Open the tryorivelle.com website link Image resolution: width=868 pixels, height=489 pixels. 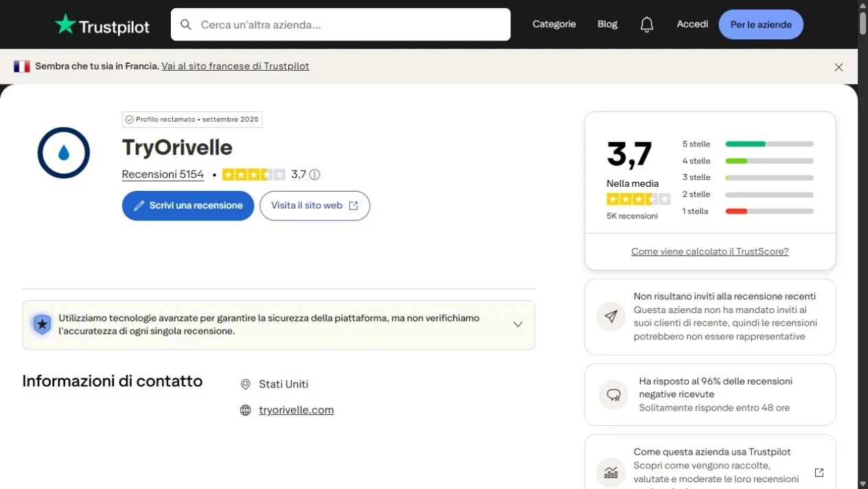tap(296, 411)
